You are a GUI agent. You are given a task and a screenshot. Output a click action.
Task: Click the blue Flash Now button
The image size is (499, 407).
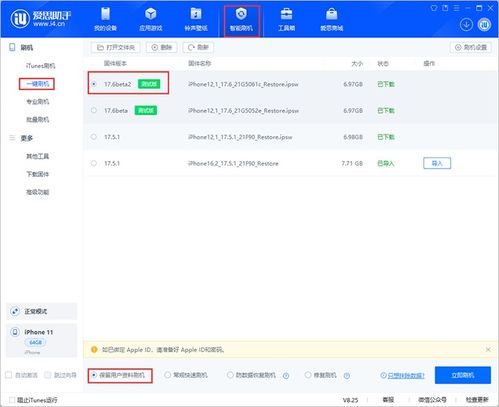[x=463, y=375]
